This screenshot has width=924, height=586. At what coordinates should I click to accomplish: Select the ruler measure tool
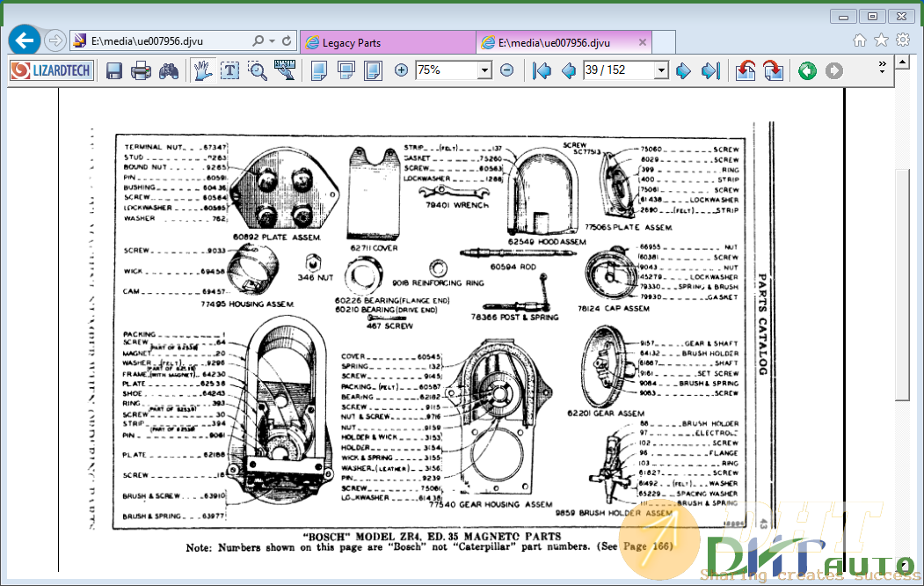[x=285, y=70]
